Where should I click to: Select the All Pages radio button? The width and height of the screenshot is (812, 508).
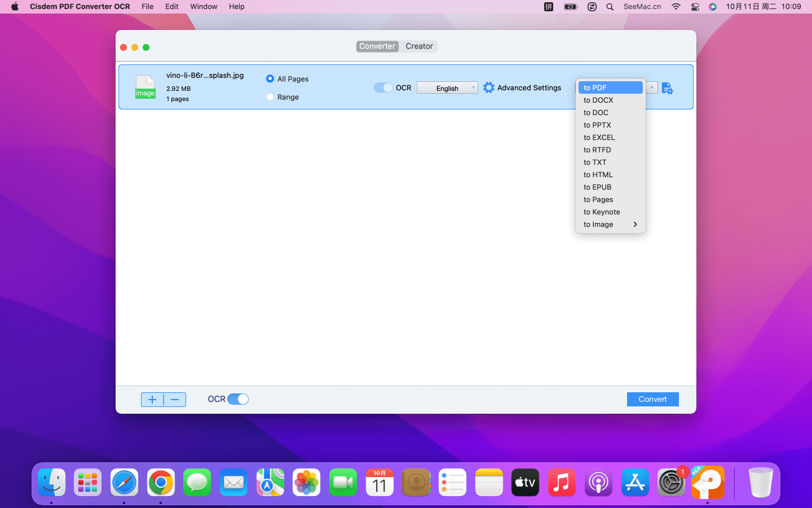pyautogui.click(x=270, y=79)
